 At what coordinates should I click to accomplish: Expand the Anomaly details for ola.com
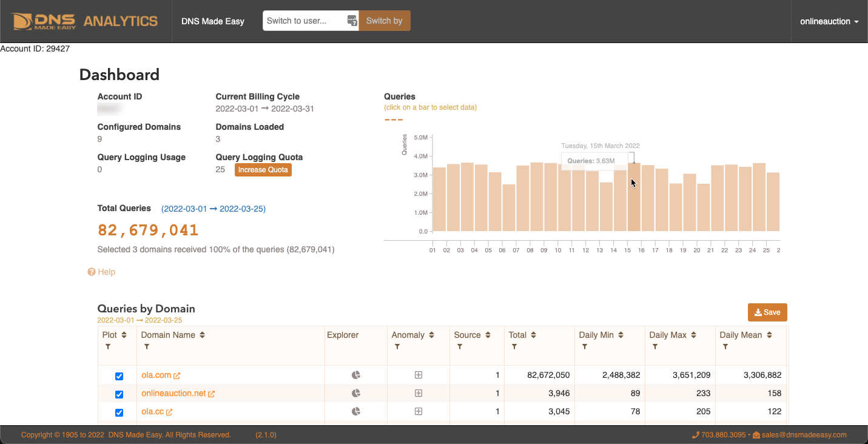(x=418, y=375)
